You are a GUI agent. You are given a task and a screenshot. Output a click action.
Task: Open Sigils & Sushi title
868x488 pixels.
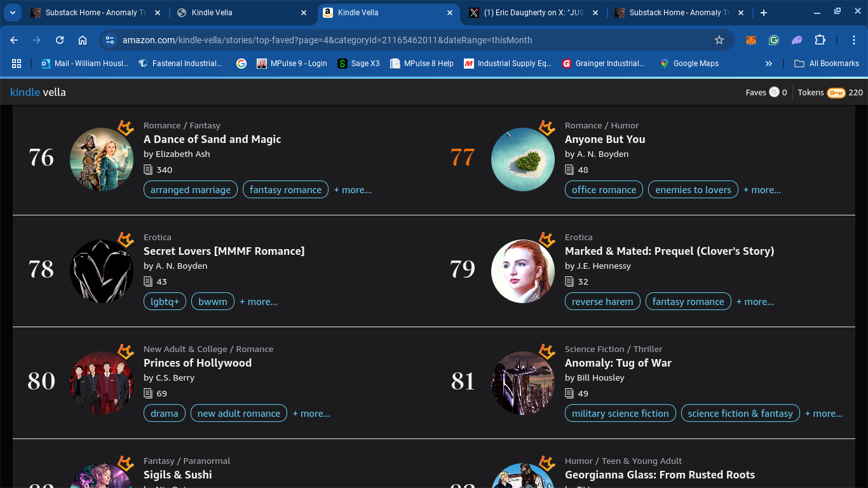[x=178, y=475]
